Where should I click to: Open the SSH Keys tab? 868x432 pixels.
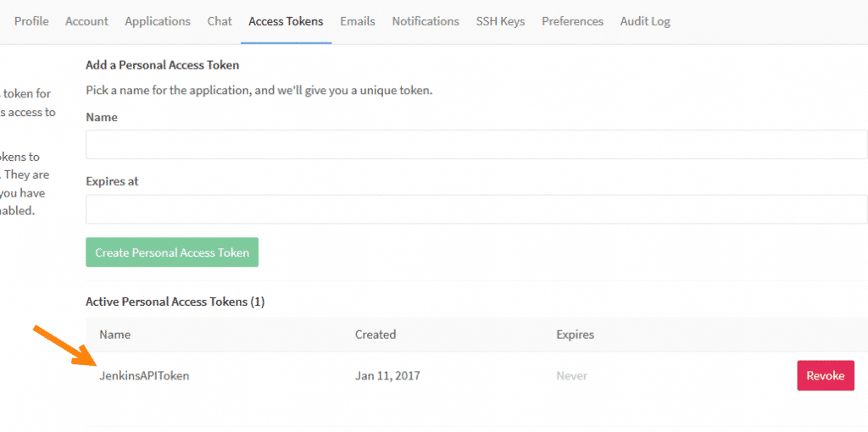point(500,21)
